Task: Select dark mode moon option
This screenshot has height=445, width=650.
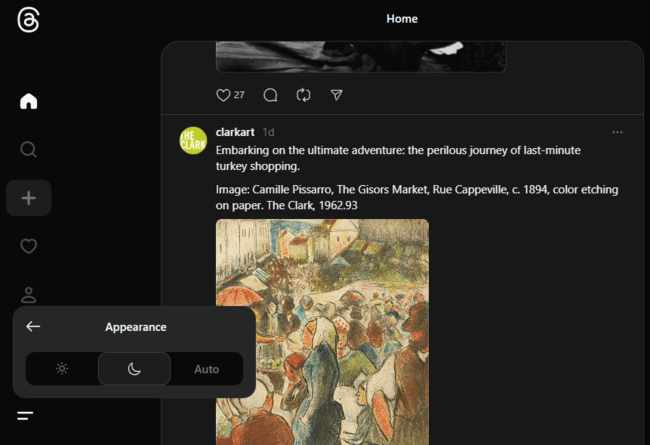Action: [x=134, y=369]
